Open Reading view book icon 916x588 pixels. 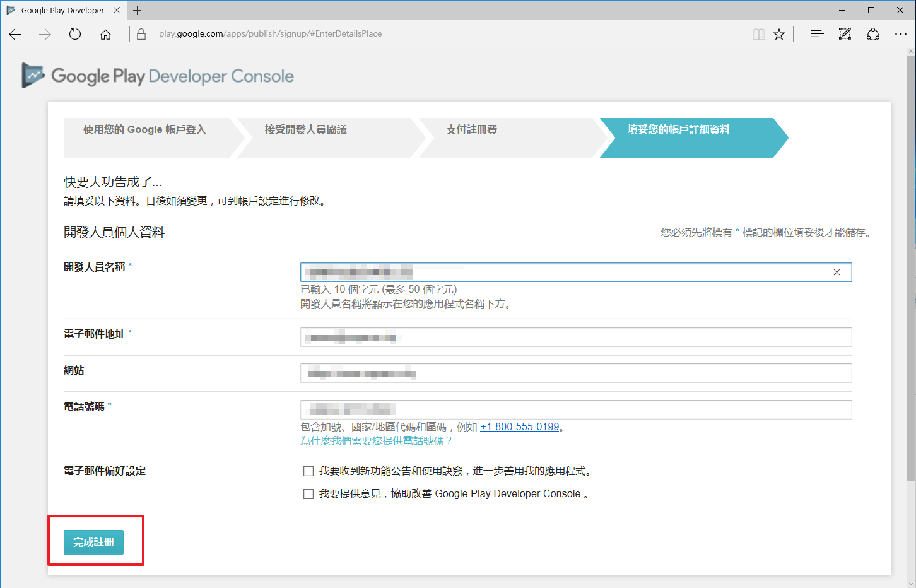[x=759, y=34]
